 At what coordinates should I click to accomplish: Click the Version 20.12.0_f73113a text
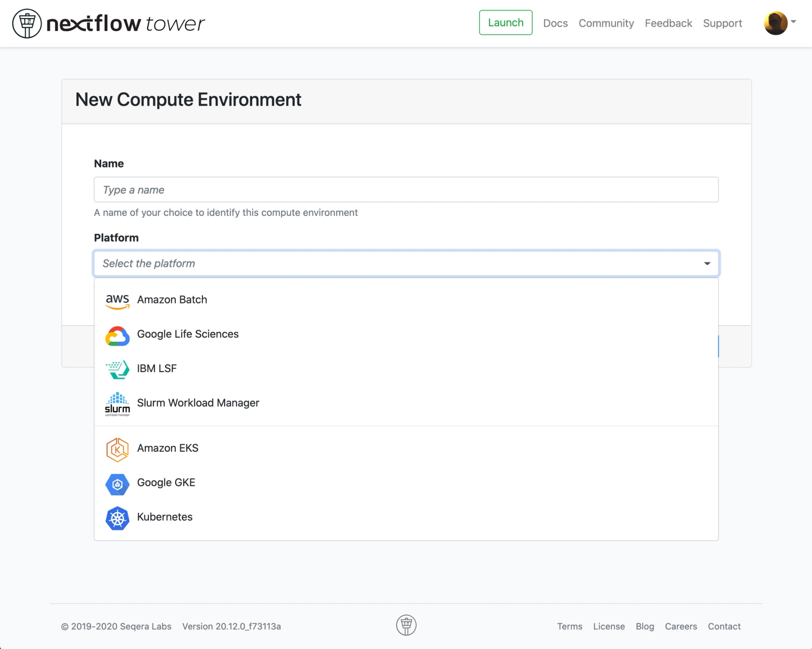(232, 627)
